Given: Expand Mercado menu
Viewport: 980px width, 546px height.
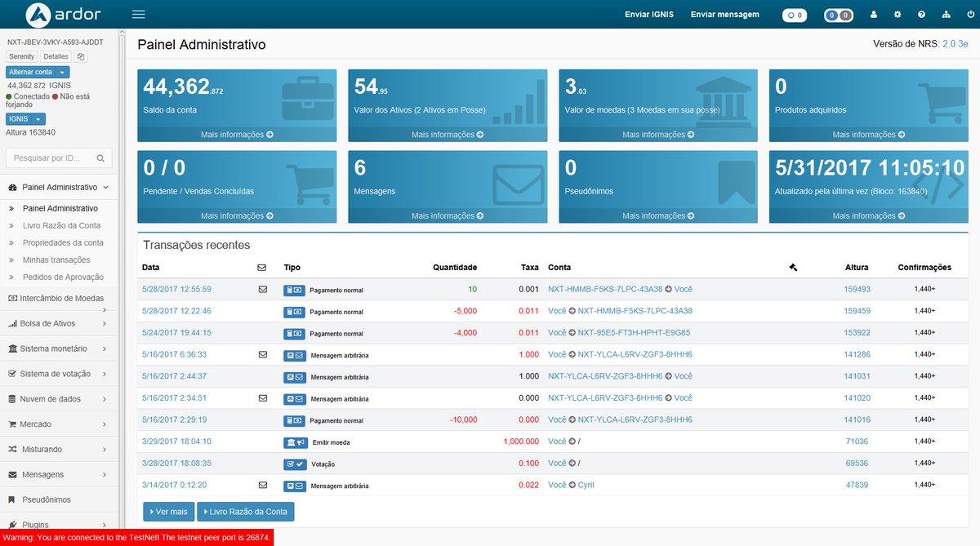Looking at the screenshot, I should 59,424.
